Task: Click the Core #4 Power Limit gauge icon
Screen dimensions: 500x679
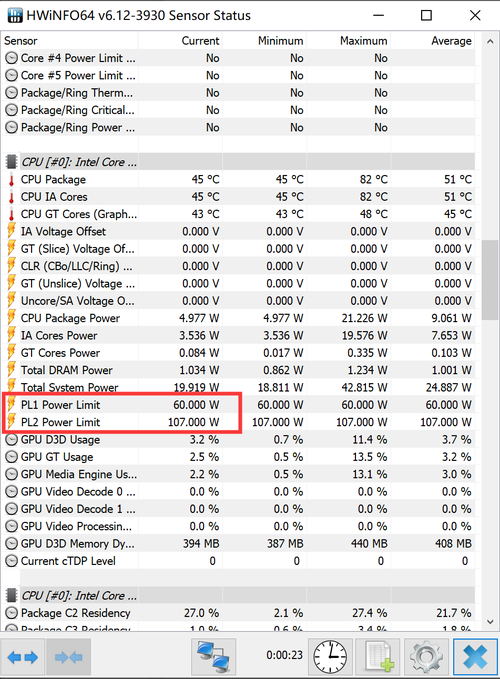Action: coord(11,58)
